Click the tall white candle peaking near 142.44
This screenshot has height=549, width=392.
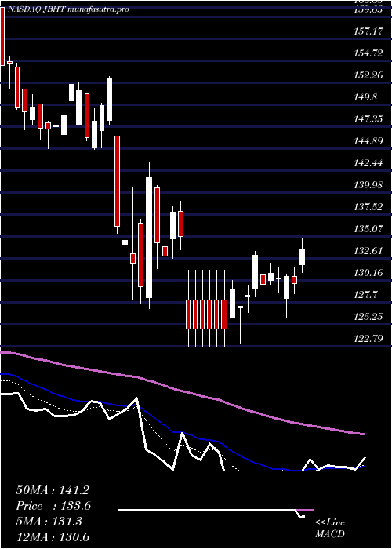(x=149, y=238)
